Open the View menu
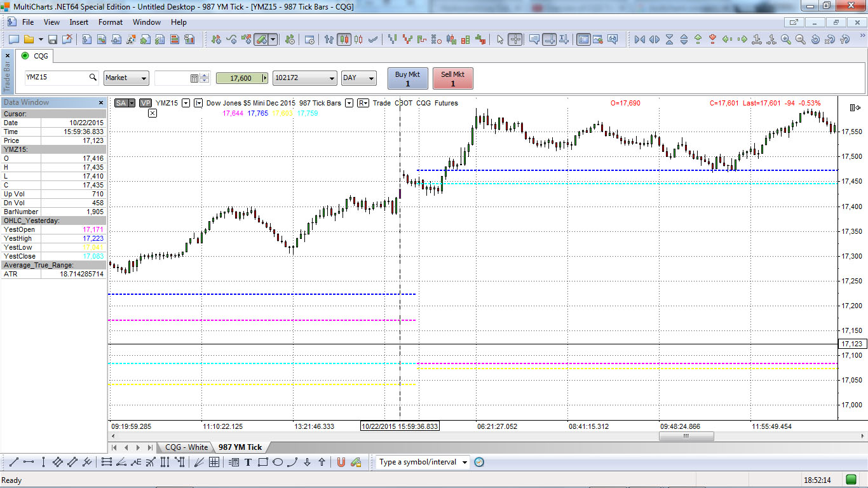Screen dimensions: 868x488 pos(52,22)
